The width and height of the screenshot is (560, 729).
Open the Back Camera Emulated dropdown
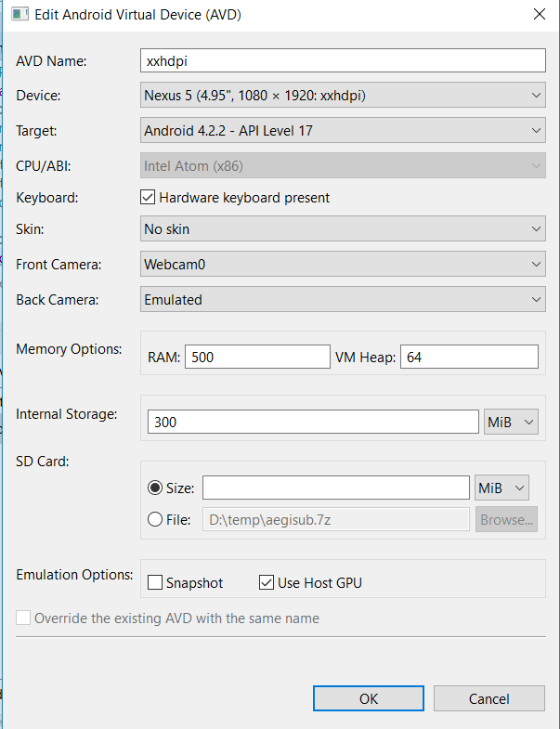[343, 300]
